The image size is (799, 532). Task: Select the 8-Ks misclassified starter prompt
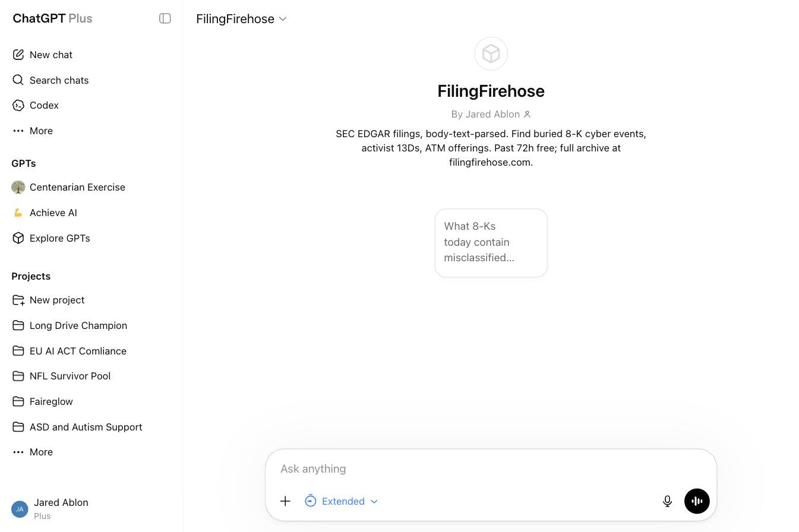(x=491, y=242)
